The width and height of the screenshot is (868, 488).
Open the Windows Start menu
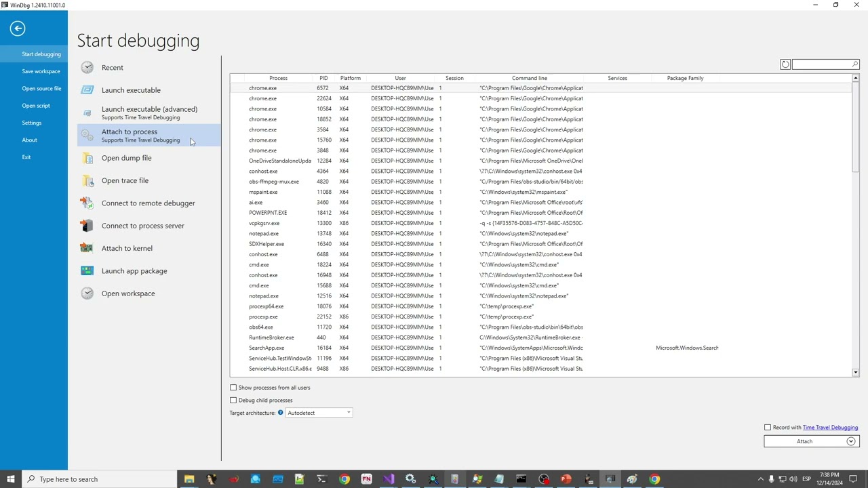(10, 479)
